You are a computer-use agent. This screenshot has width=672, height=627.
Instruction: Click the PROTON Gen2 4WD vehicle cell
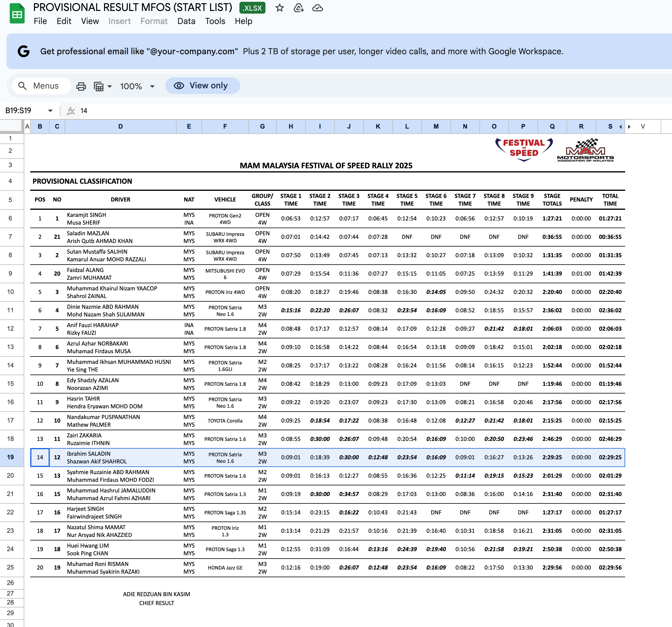(225, 218)
